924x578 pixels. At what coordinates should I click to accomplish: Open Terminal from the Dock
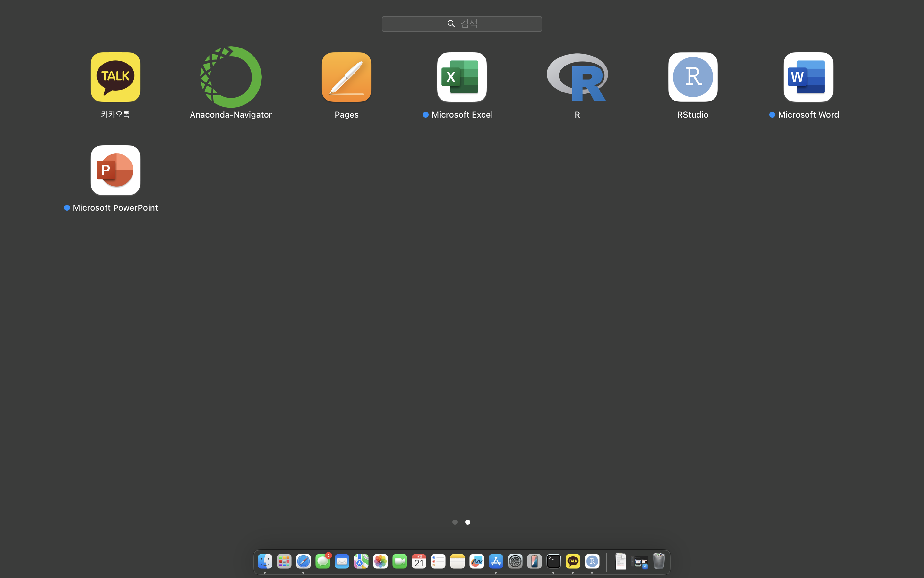[554, 561]
